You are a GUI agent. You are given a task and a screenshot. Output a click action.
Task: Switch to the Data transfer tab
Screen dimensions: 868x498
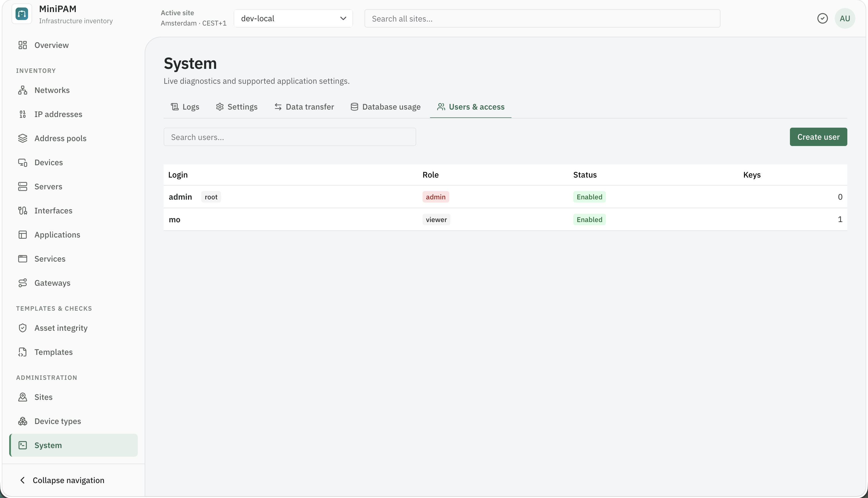point(304,107)
